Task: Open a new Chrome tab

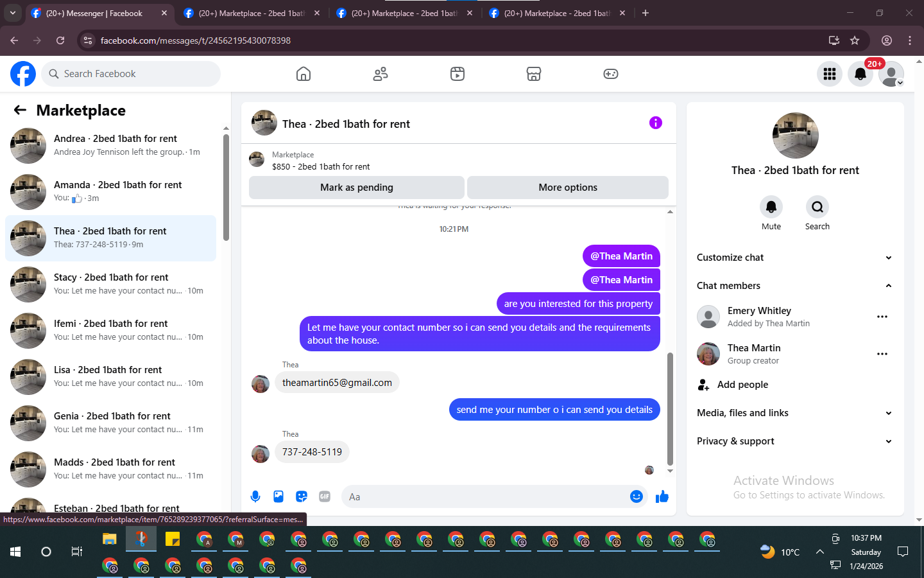Action: [x=646, y=13]
